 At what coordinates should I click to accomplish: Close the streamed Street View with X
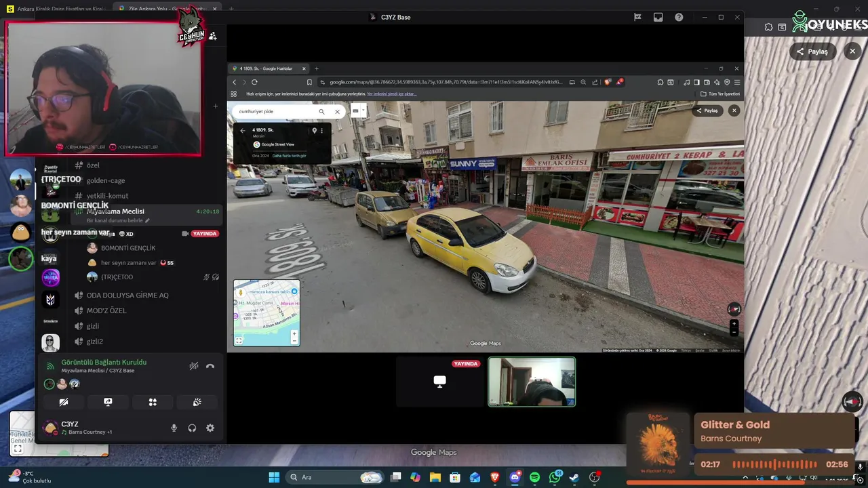click(734, 110)
